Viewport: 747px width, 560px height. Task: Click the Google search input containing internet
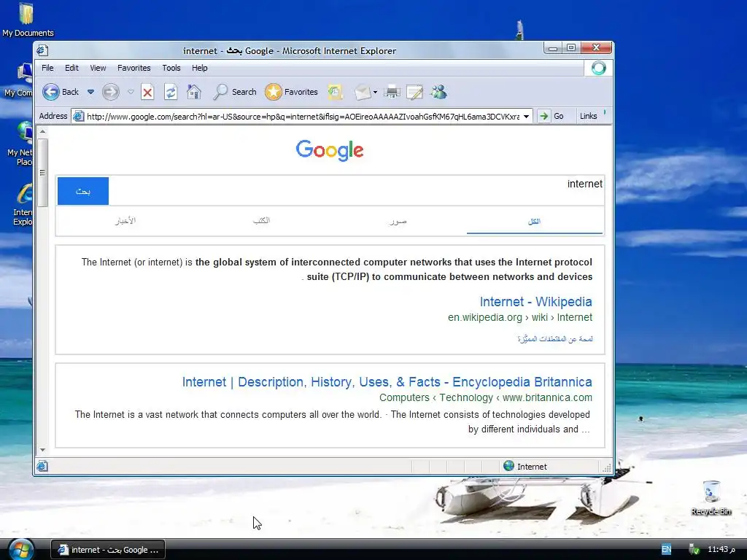(x=356, y=190)
